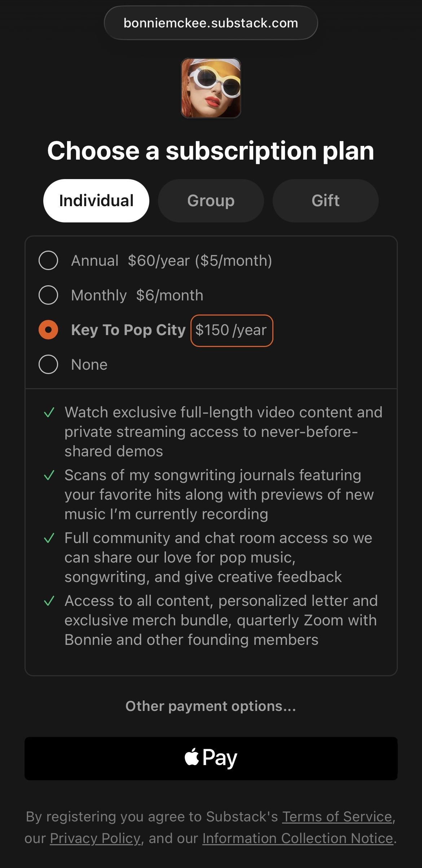Tap the bonniemckee.substack.com address bar

click(x=211, y=23)
